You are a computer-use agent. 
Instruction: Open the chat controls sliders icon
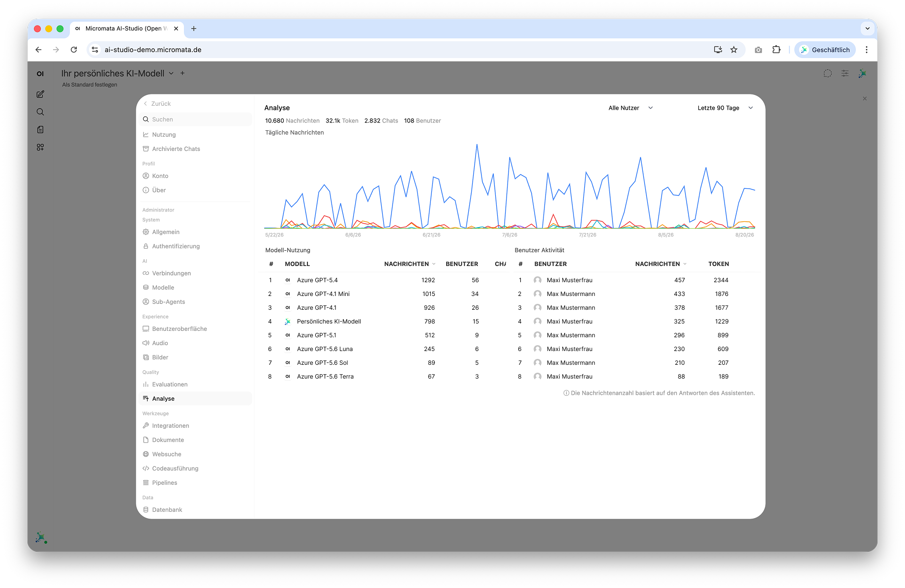[845, 73]
